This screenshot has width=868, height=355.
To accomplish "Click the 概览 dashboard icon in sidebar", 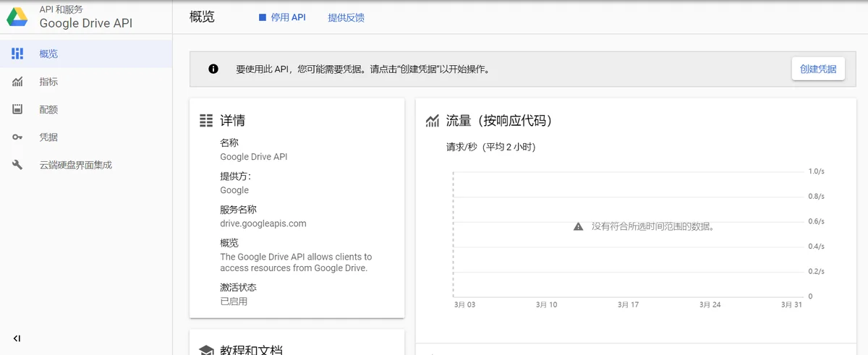I will pos(17,54).
